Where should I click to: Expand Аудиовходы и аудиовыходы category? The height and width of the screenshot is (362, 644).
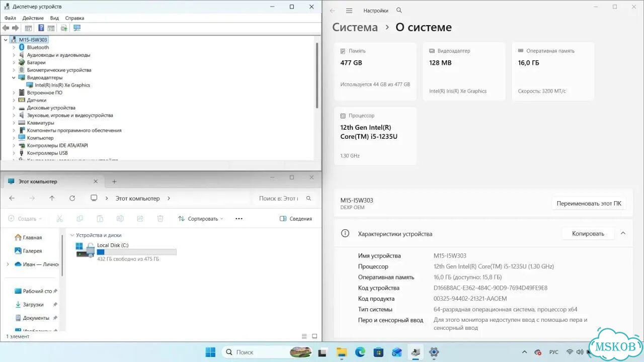(x=14, y=55)
